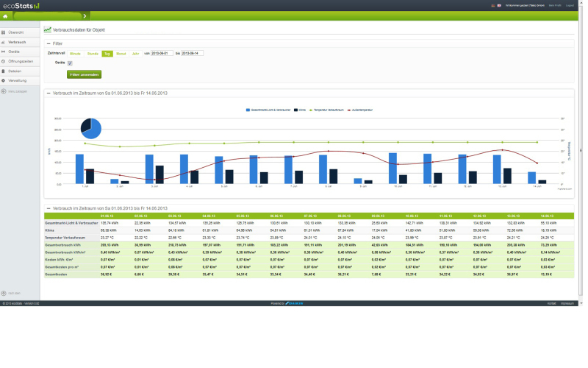Click the page vertical scrollbar
Screen dimensions: 588x368
[x=581, y=150]
